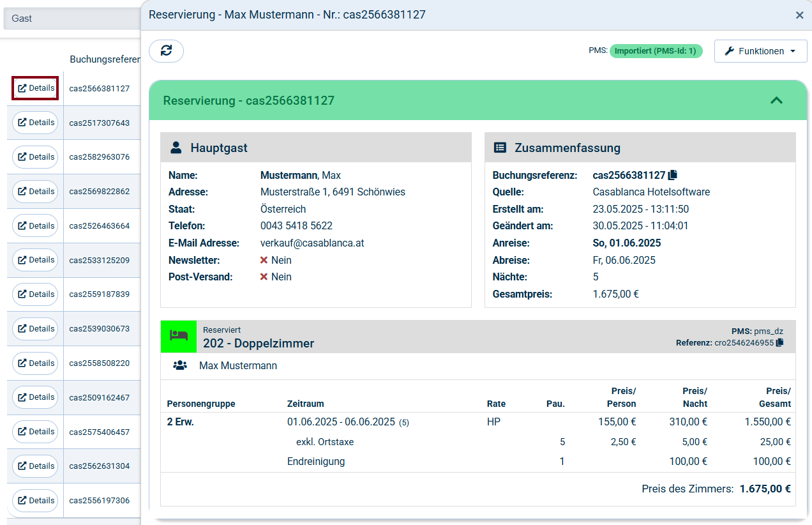Click the Zusammenfassung list icon

tap(500, 148)
